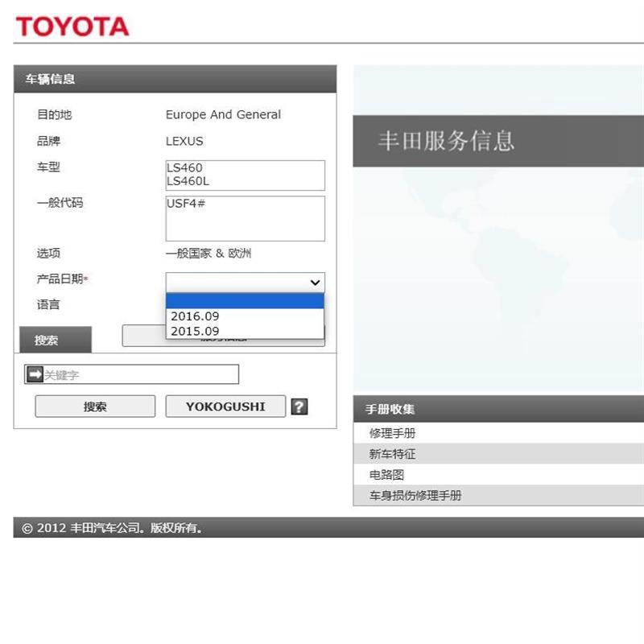Open 车身损伤修理手册 link

click(415, 495)
